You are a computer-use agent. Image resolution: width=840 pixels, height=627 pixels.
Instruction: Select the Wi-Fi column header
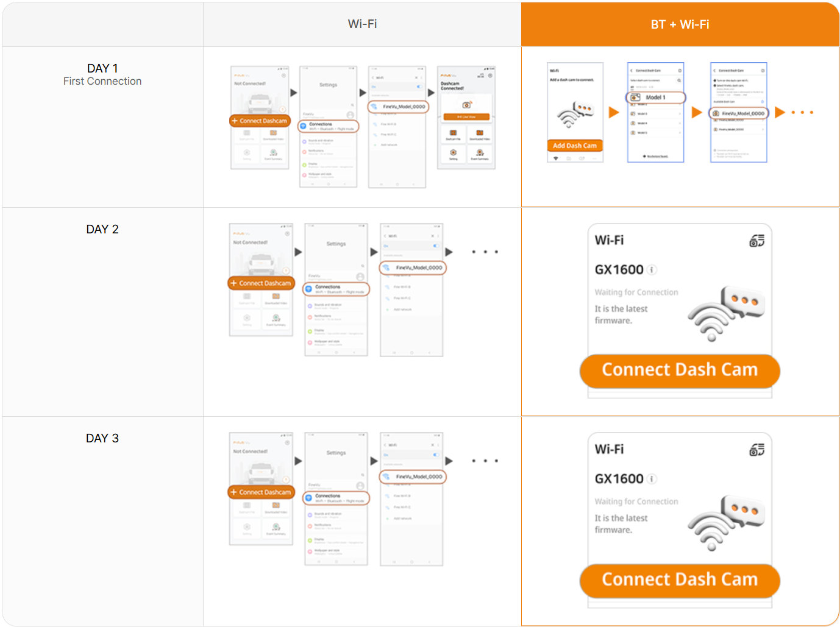[x=362, y=24]
